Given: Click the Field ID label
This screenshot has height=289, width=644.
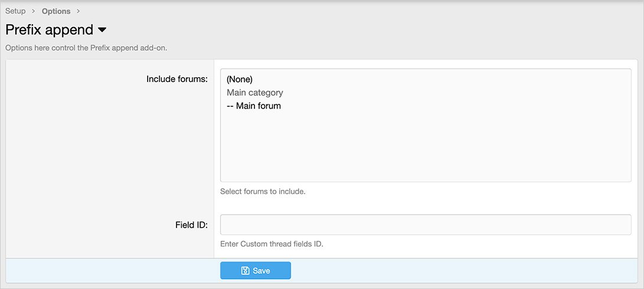Looking at the screenshot, I should (x=191, y=225).
